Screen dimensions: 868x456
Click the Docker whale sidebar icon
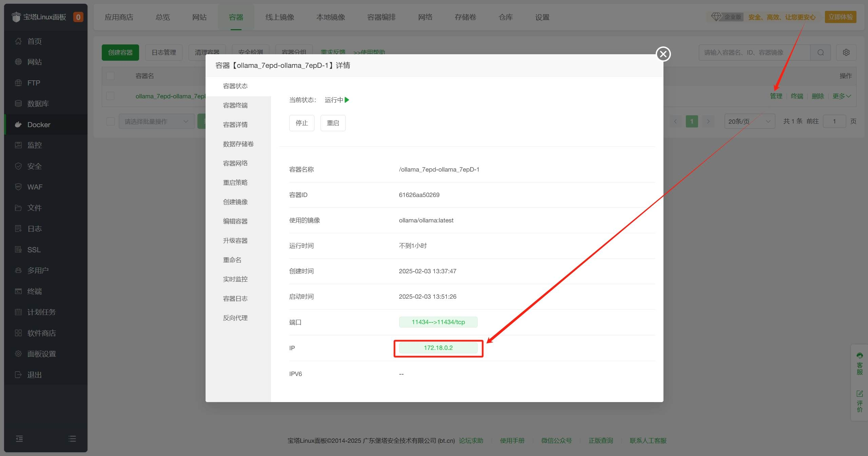18,124
